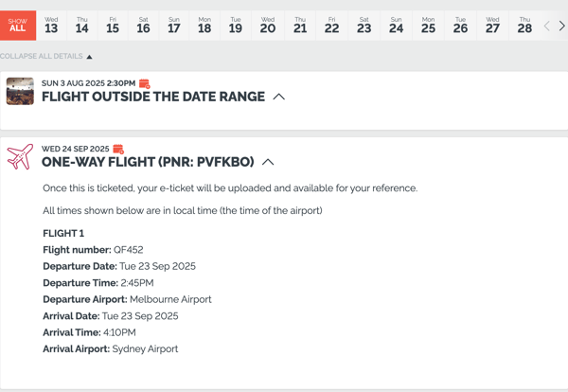This screenshot has width=568, height=392.
Task: Select Thu 28 date tab
Action: coord(524,26)
